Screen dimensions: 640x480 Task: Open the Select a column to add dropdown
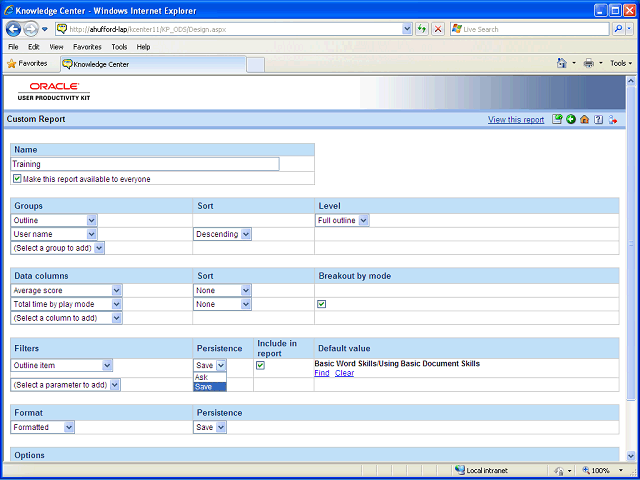[x=67, y=318]
